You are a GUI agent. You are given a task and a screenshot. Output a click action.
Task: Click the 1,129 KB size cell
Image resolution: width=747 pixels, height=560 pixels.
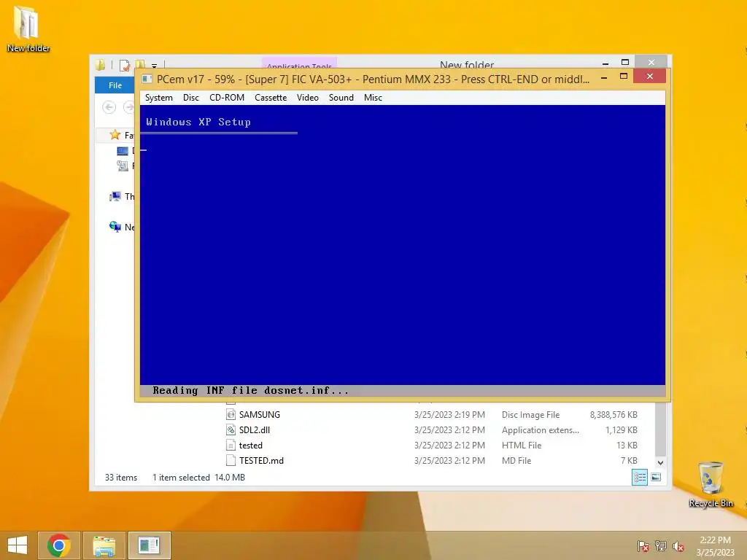click(622, 430)
